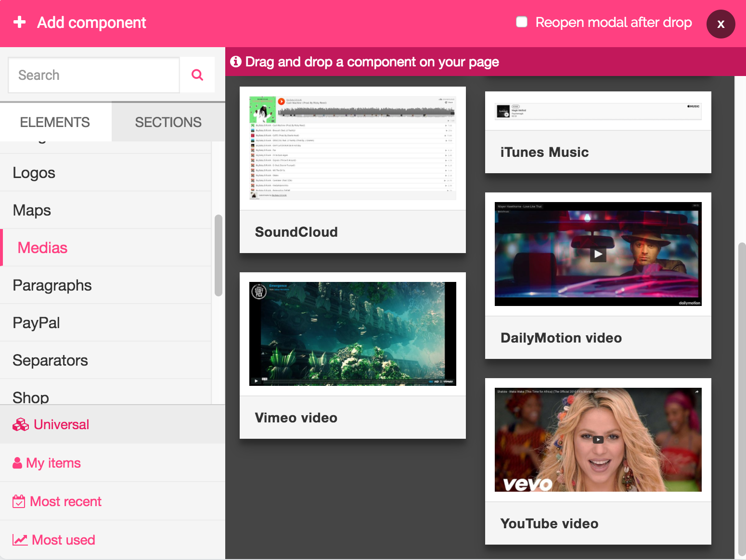Switch to the SECTIONS tab

pyautogui.click(x=168, y=122)
